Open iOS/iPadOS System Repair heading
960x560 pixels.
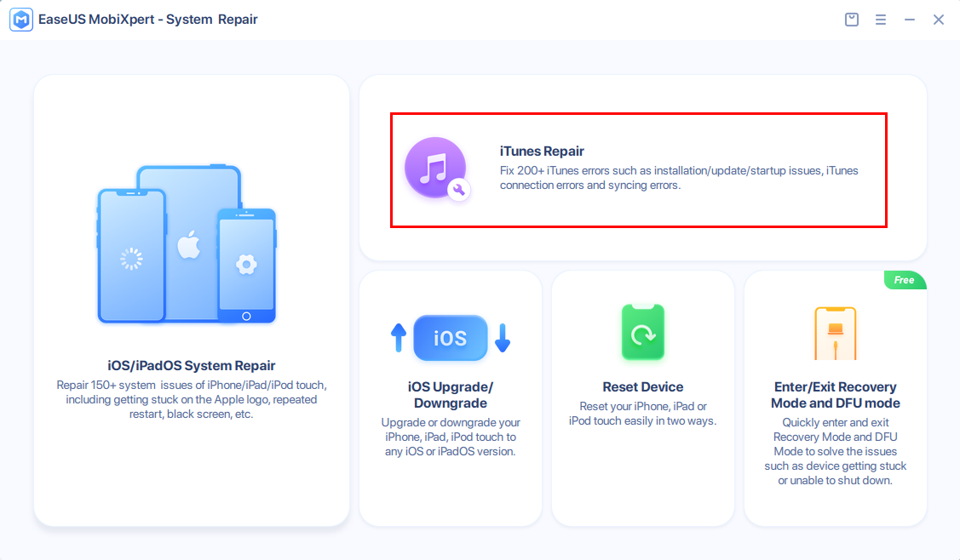point(192,366)
